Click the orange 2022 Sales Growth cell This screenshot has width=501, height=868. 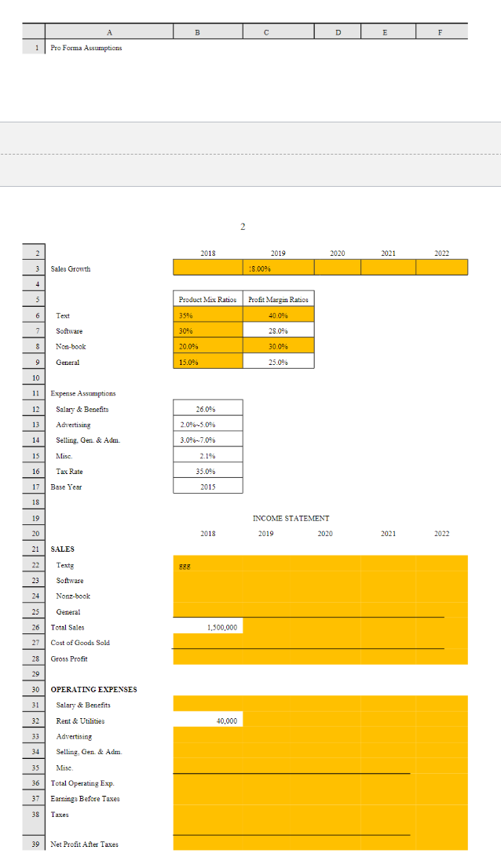441,268
